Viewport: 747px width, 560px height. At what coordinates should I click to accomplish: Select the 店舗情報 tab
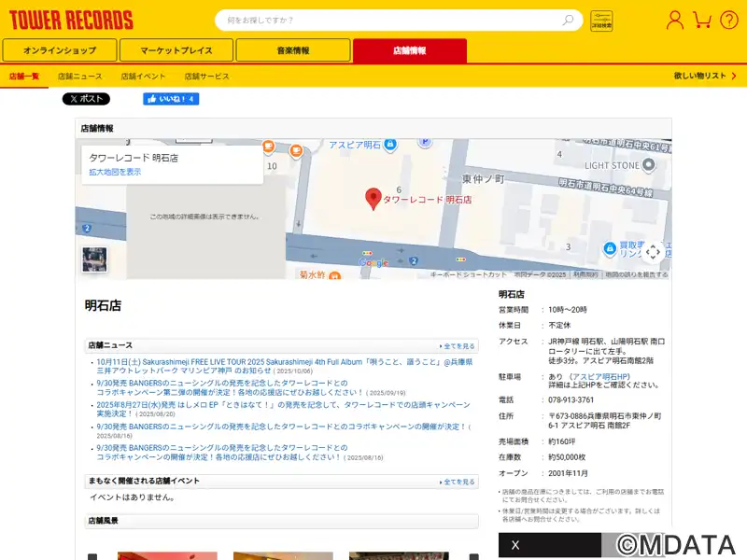[410, 50]
